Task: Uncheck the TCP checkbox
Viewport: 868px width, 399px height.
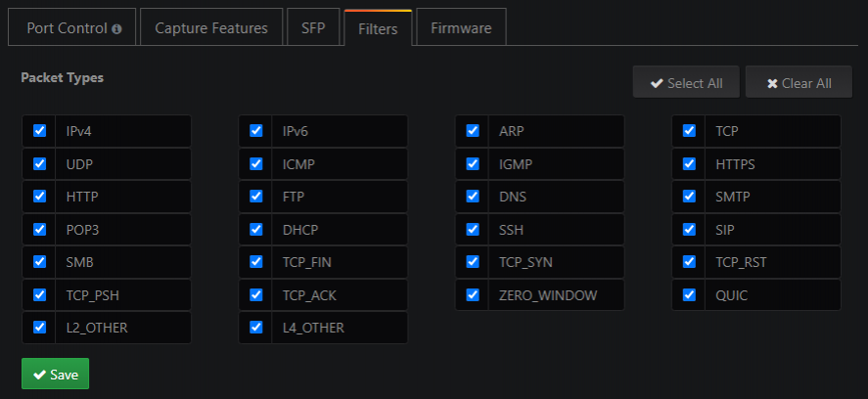Action: coord(689,131)
